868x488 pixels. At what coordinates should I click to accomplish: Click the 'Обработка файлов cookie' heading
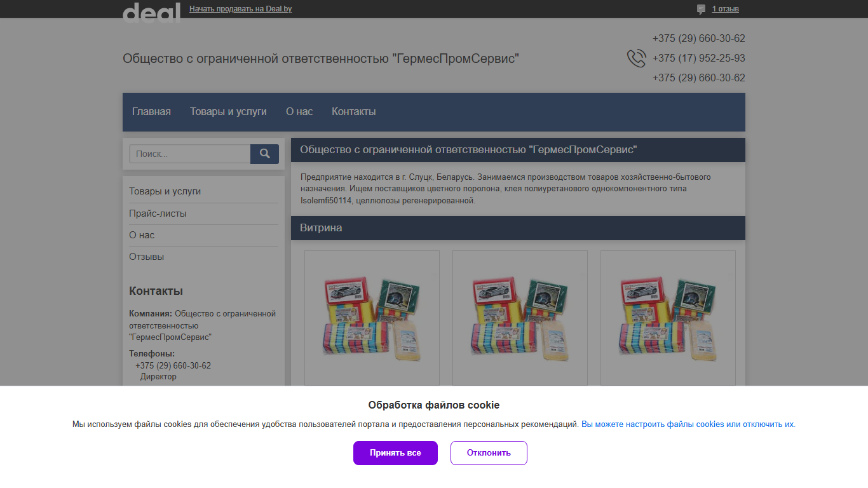[434, 405]
